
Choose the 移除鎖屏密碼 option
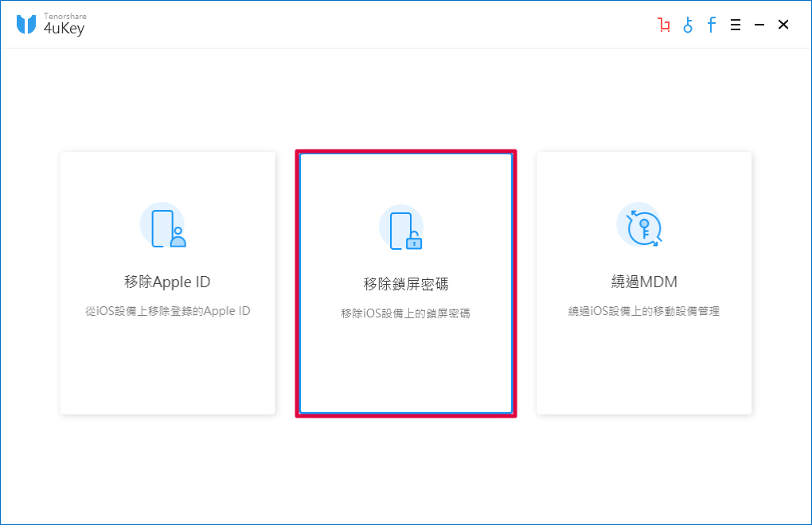point(406,283)
